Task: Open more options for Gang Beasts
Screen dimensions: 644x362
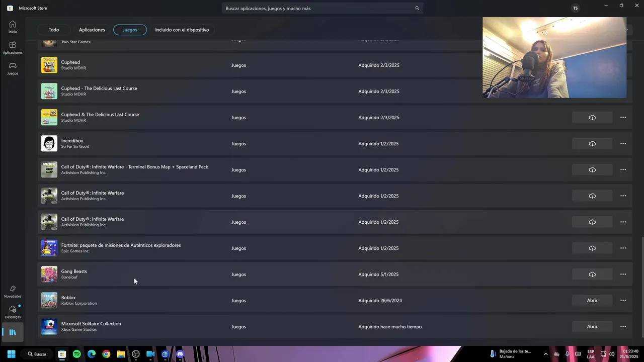Action: pyautogui.click(x=623, y=275)
